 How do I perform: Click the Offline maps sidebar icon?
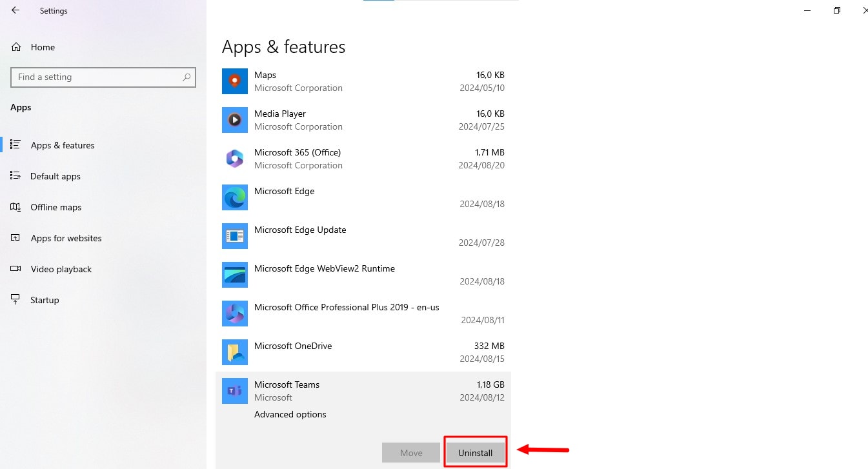click(x=16, y=206)
